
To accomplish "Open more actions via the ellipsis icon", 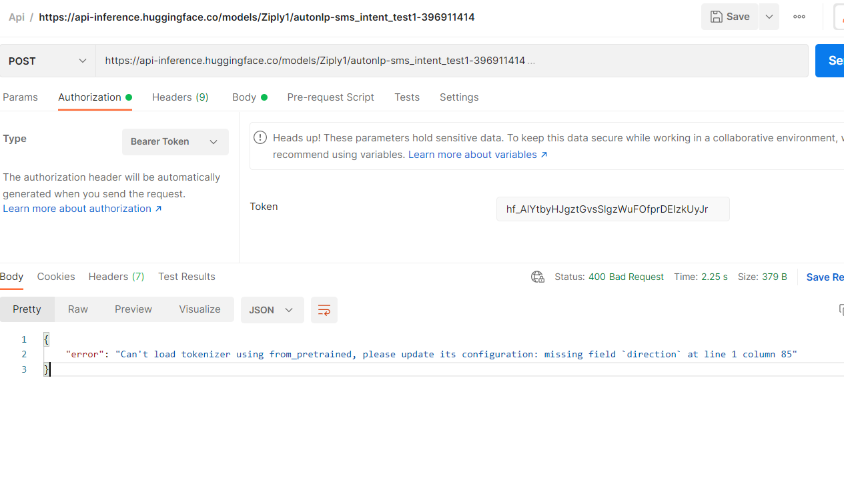I will tap(799, 17).
